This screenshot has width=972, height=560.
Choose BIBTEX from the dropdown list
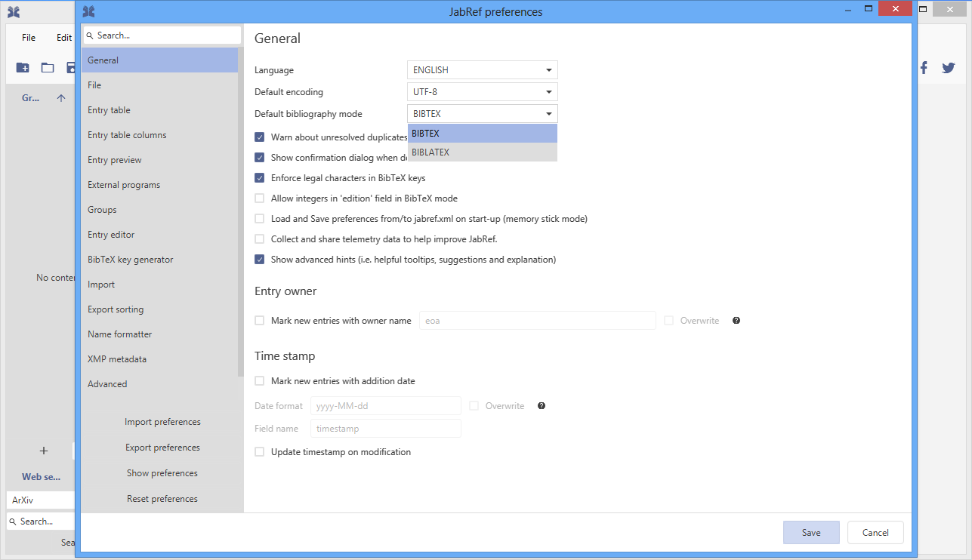point(483,134)
